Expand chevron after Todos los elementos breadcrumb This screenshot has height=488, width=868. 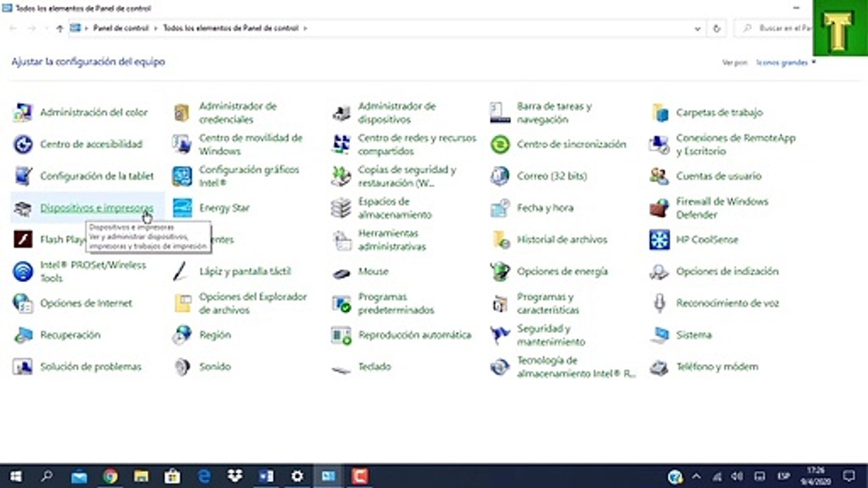coord(306,28)
